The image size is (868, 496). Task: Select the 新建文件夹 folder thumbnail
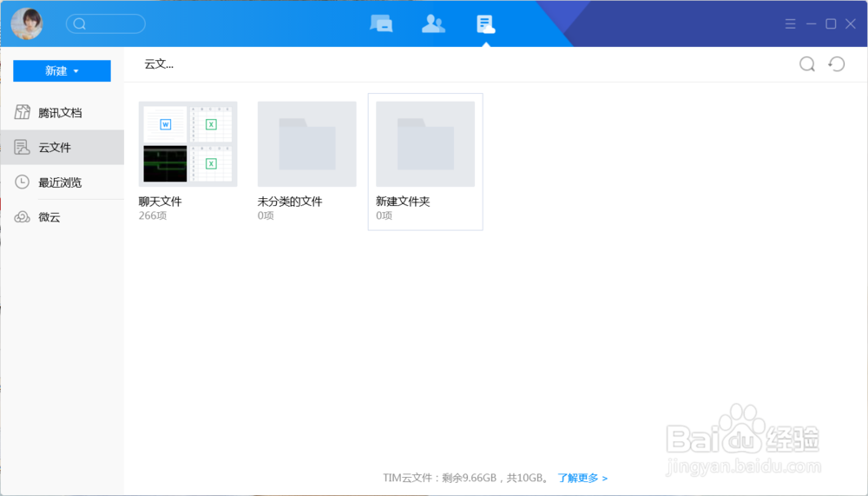(x=425, y=144)
